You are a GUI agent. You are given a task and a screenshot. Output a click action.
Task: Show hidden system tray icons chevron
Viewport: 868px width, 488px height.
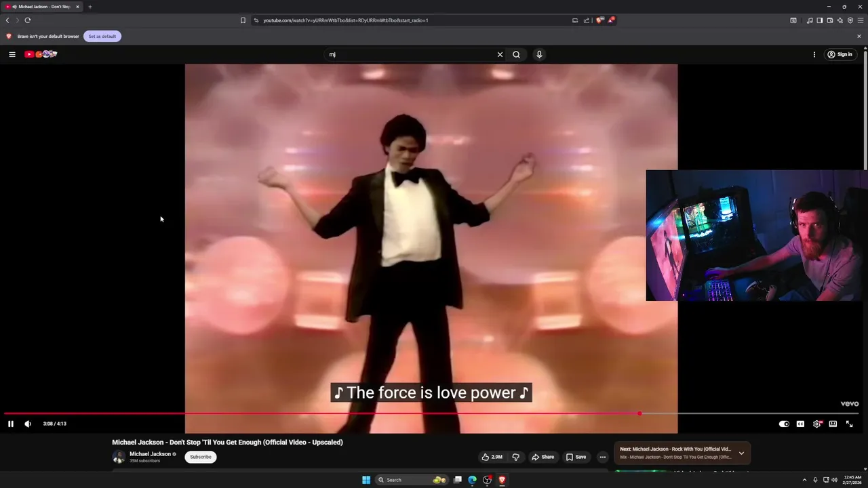click(806, 480)
